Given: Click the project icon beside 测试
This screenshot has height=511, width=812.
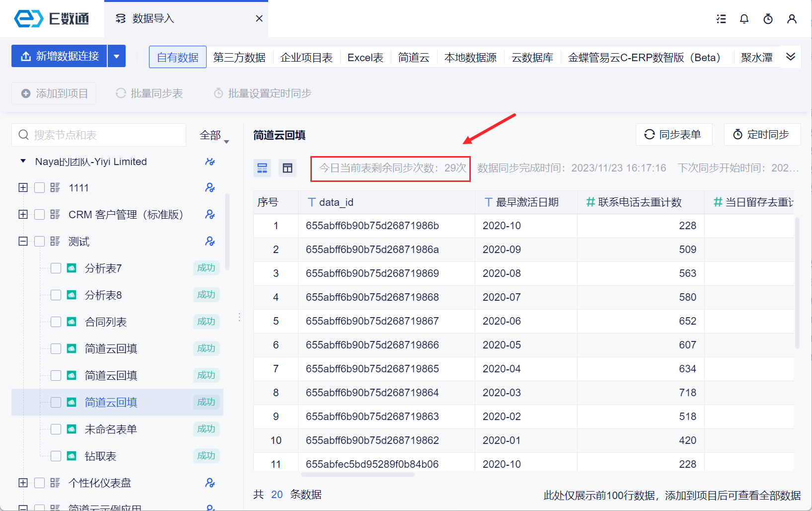Looking at the screenshot, I should point(55,241).
